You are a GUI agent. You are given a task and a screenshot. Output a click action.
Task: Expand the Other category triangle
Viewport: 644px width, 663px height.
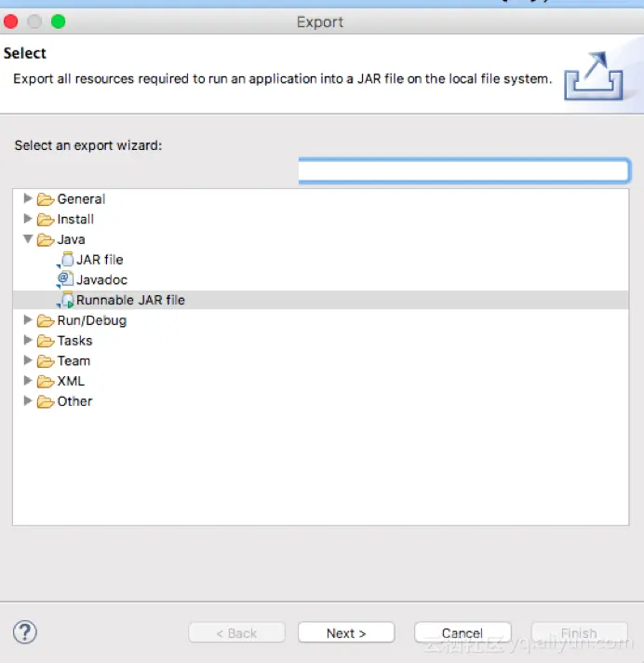coord(28,400)
